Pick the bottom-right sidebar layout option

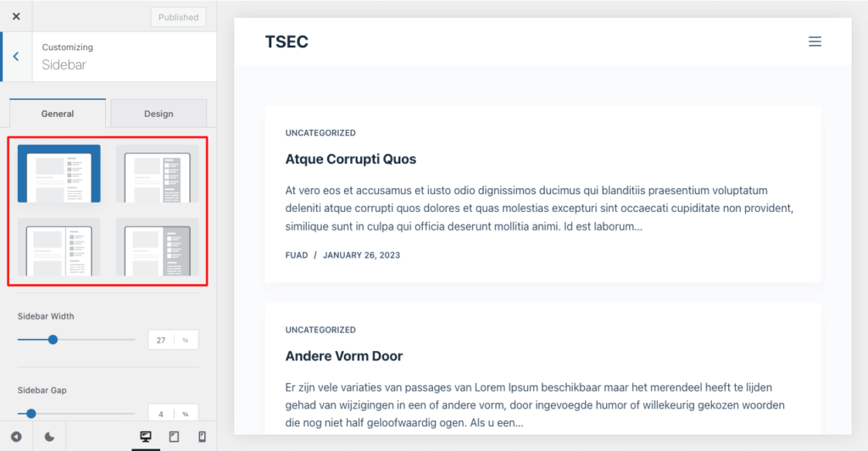(157, 247)
